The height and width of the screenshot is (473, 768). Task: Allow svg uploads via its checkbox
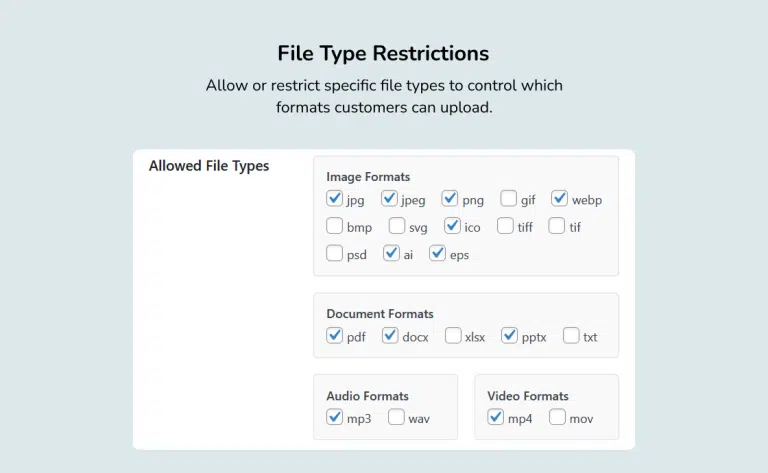click(x=397, y=226)
